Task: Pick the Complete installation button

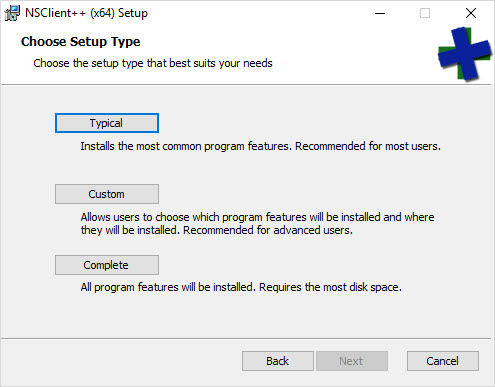Action: click(x=107, y=265)
